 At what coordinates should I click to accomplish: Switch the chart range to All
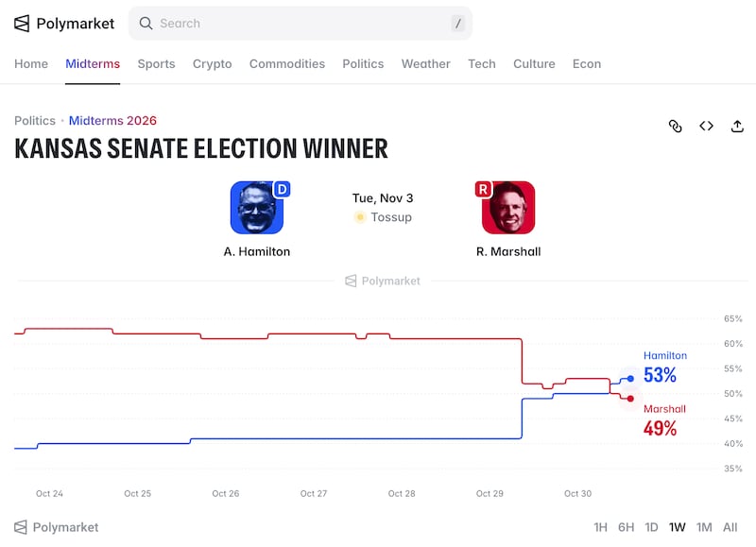pyautogui.click(x=730, y=527)
